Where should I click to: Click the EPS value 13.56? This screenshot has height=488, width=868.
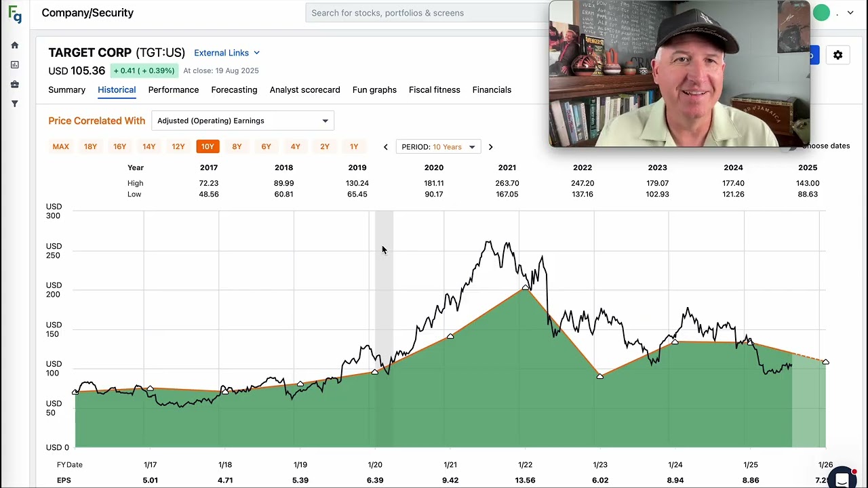pyautogui.click(x=525, y=481)
